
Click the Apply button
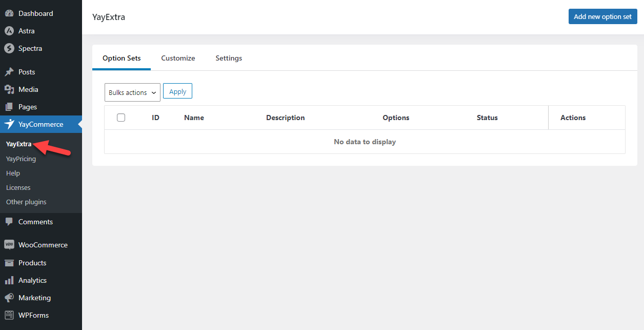177,91
